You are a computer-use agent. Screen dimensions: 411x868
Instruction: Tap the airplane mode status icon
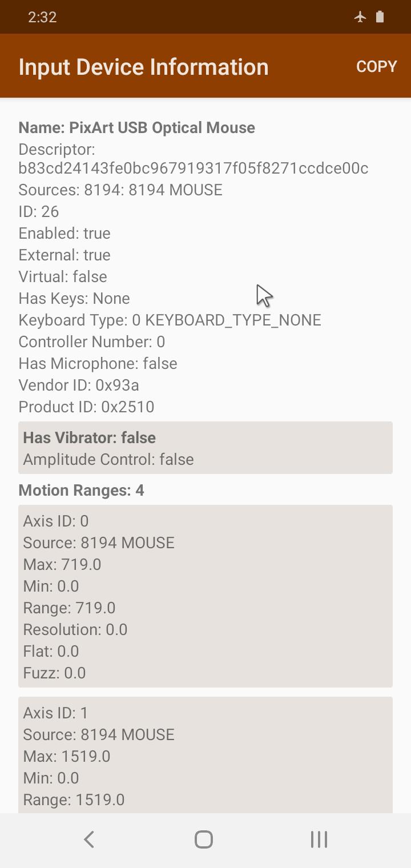click(360, 17)
